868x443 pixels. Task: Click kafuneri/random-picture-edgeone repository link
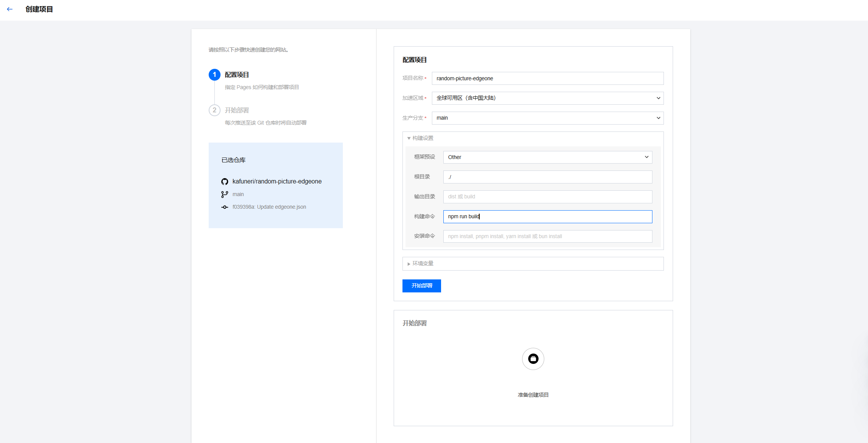277,182
